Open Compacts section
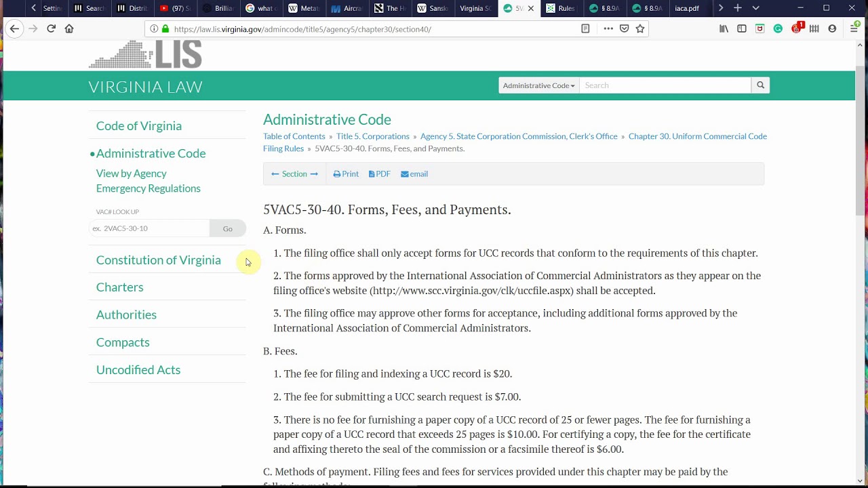The height and width of the screenshot is (488, 868). [123, 342]
